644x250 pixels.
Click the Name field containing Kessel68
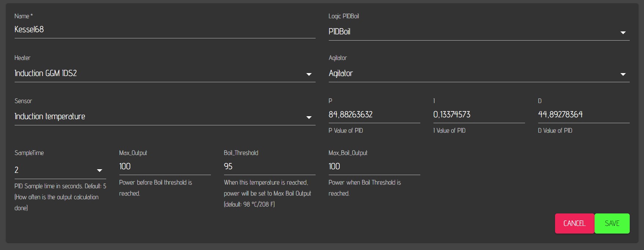[164, 30]
